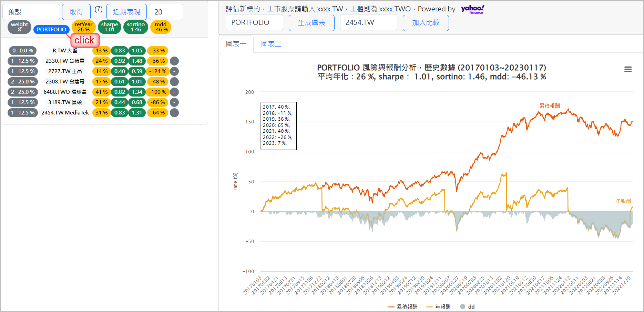Switch to the 圖表二 tab
644x312 pixels.
pos(271,44)
